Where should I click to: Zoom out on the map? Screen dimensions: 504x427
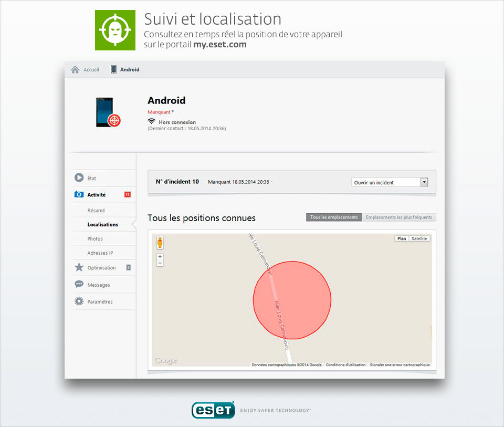pyautogui.click(x=160, y=263)
